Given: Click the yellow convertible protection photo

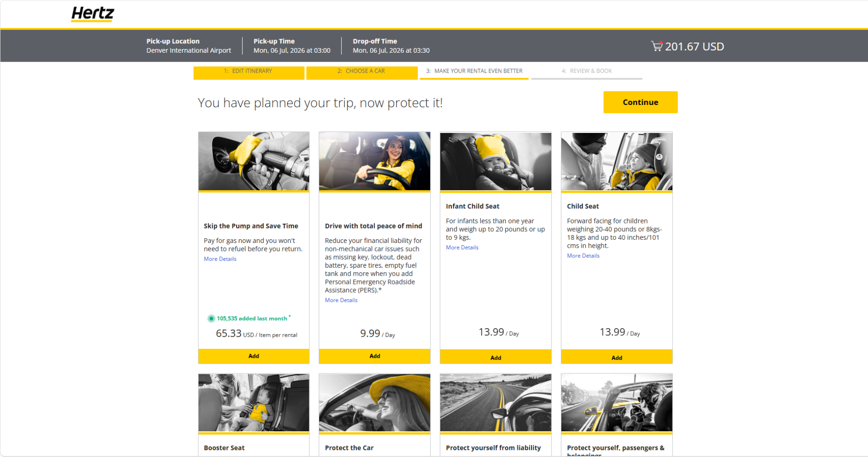Looking at the screenshot, I should 616,402.
